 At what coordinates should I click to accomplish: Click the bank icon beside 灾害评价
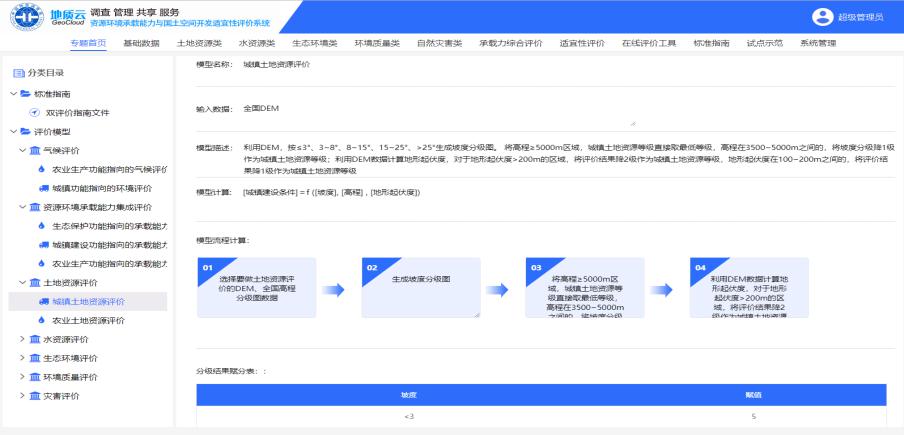[x=35, y=396]
